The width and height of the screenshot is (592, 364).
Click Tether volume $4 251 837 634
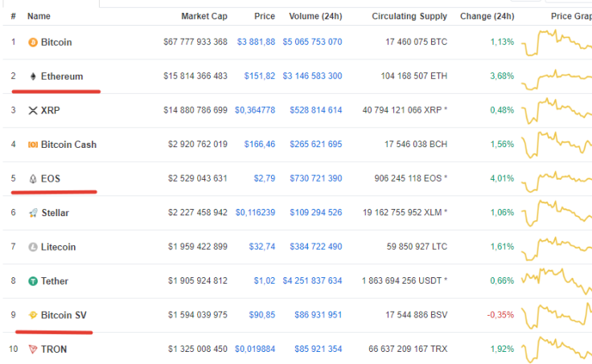point(312,280)
